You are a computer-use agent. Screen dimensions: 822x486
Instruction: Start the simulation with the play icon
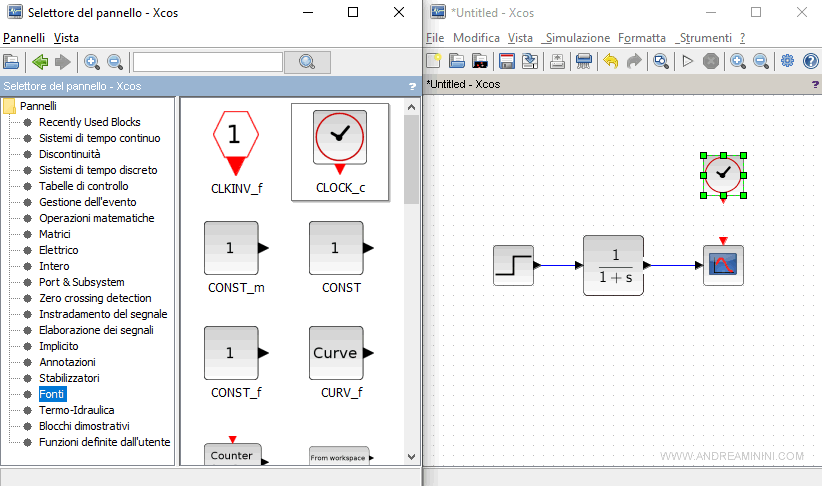[688, 61]
